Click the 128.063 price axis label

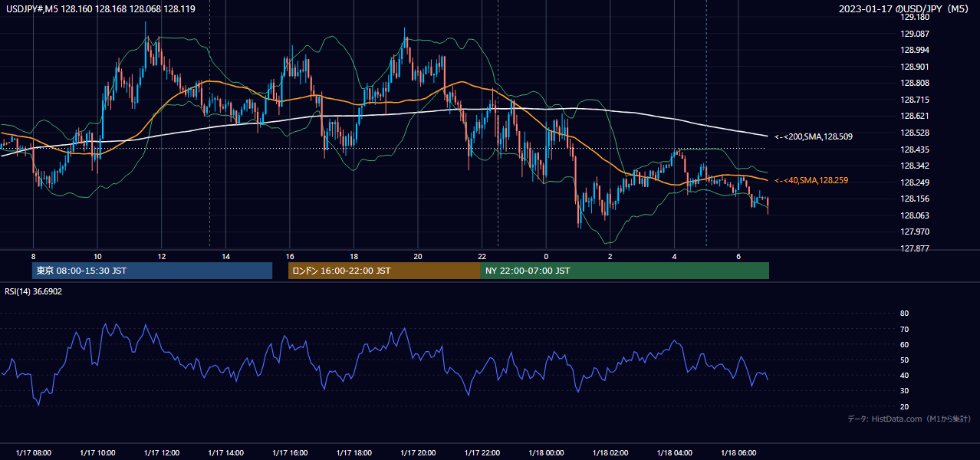point(915,215)
